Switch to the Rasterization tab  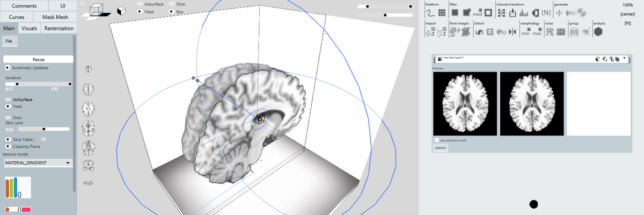[x=58, y=28]
